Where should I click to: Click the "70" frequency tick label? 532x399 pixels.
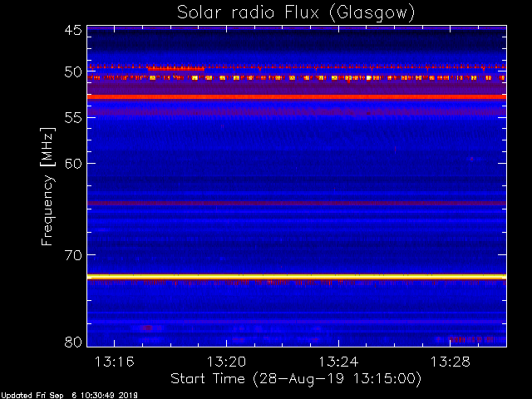[73, 255]
